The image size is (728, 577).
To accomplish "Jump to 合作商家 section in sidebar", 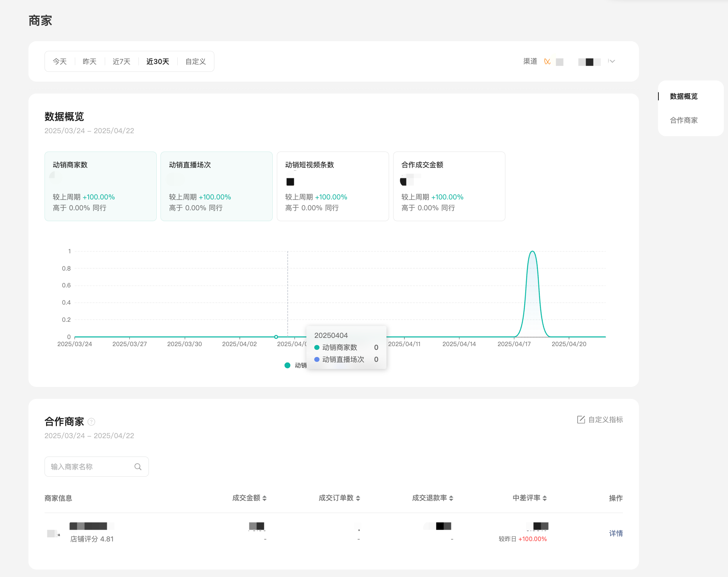I will [683, 120].
